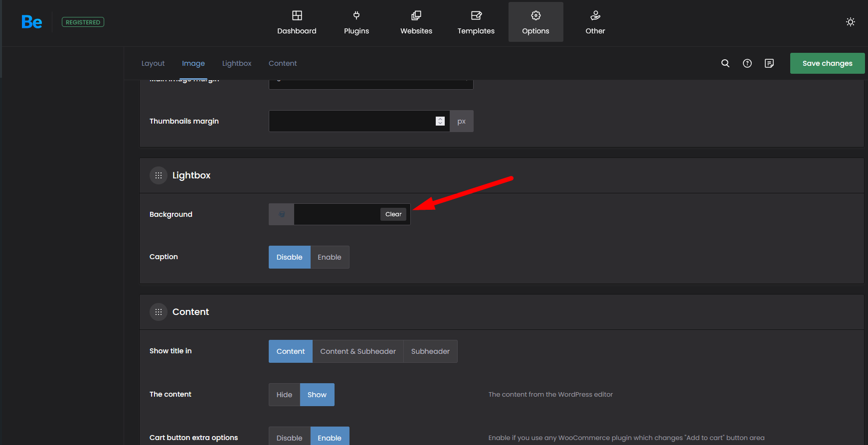Set The content to Show
Viewport: 868px width, 445px height.
coord(317,395)
